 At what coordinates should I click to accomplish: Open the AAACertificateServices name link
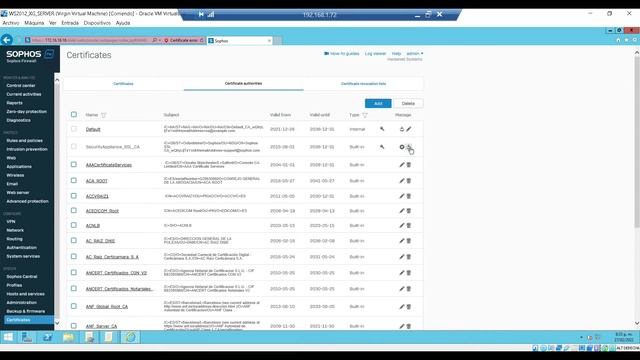tap(109, 165)
